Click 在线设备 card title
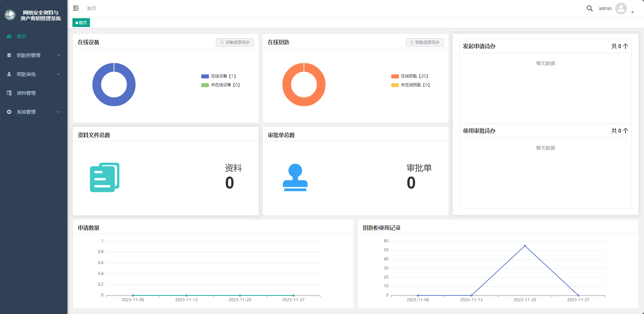This screenshot has height=314, width=644. point(89,42)
